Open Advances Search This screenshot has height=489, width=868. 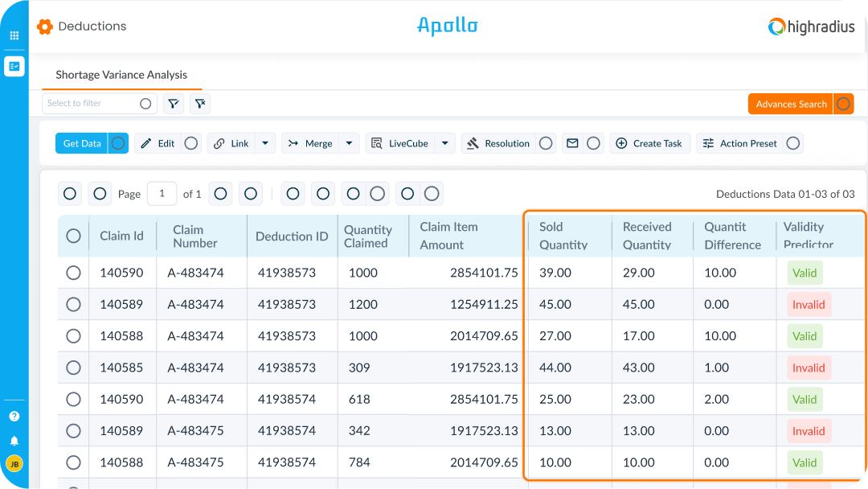791,104
